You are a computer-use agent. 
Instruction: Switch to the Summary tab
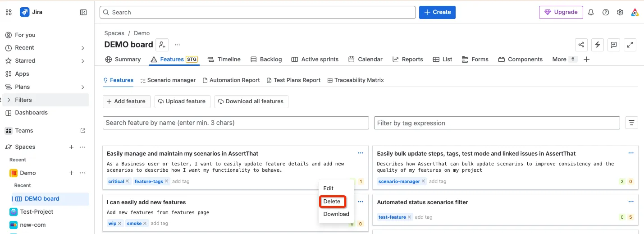click(123, 60)
